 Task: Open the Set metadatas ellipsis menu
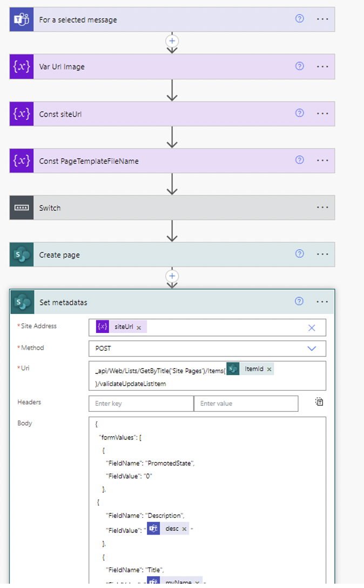coord(322,302)
